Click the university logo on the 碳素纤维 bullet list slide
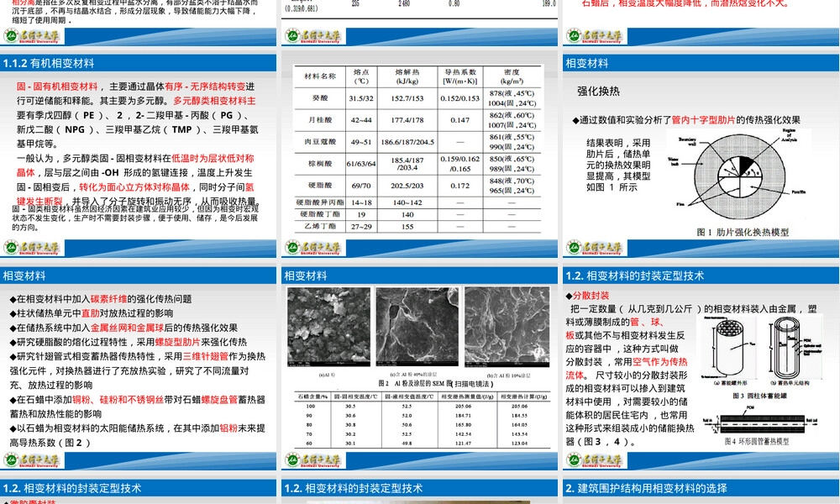Image resolution: width=840 pixels, height=504 pixels. pos(32,460)
